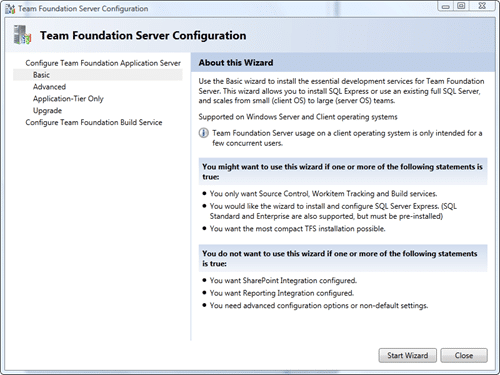The image size is (500, 375).
Task: Click the title bar application icon
Action: point(10,9)
